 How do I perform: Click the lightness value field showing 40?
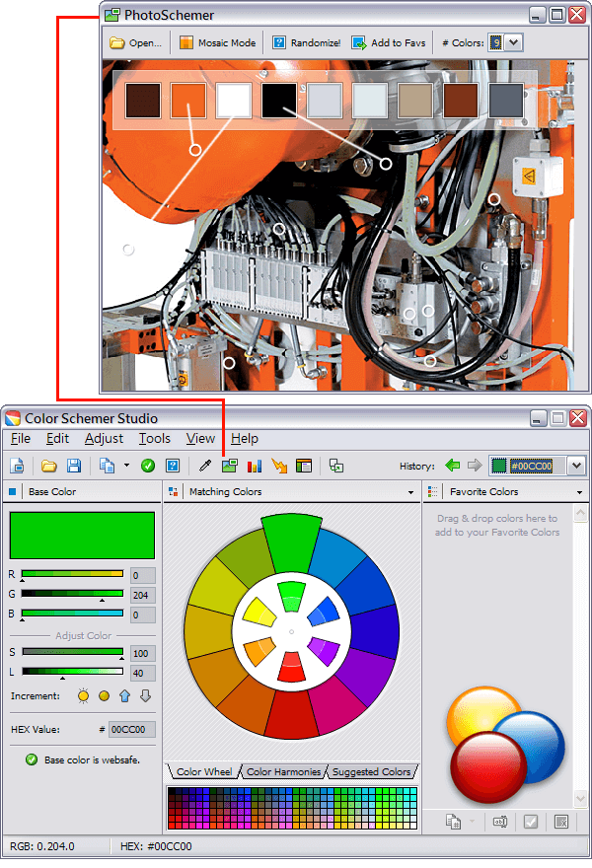click(143, 673)
